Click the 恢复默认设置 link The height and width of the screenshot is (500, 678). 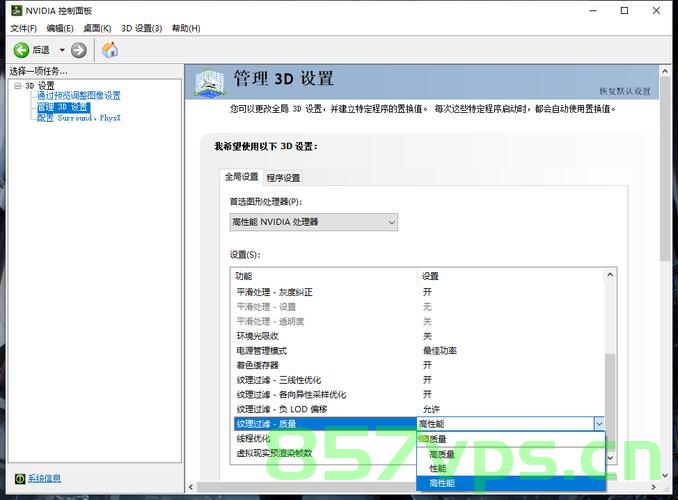pos(624,91)
